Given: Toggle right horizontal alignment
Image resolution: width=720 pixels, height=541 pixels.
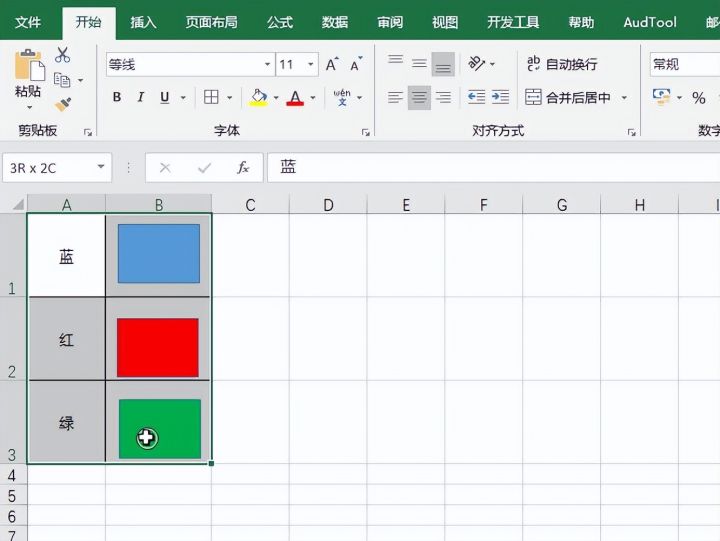Looking at the screenshot, I should [x=443, y=97].
